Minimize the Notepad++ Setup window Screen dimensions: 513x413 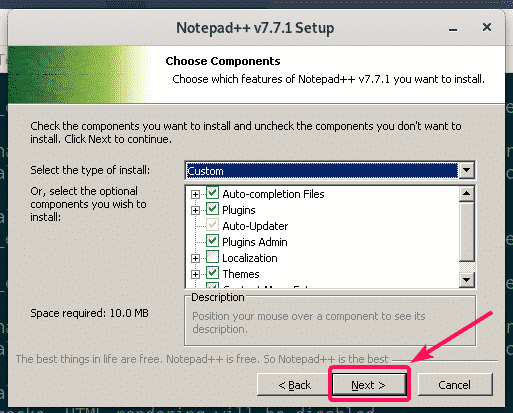(x=453, y=29)
